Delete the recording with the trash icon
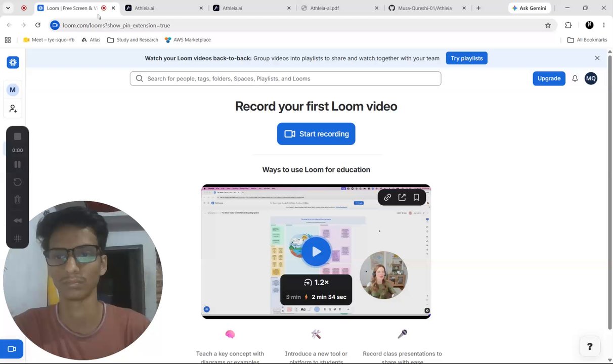The width and height of the screenshot is (613, 364). [17, 200]
